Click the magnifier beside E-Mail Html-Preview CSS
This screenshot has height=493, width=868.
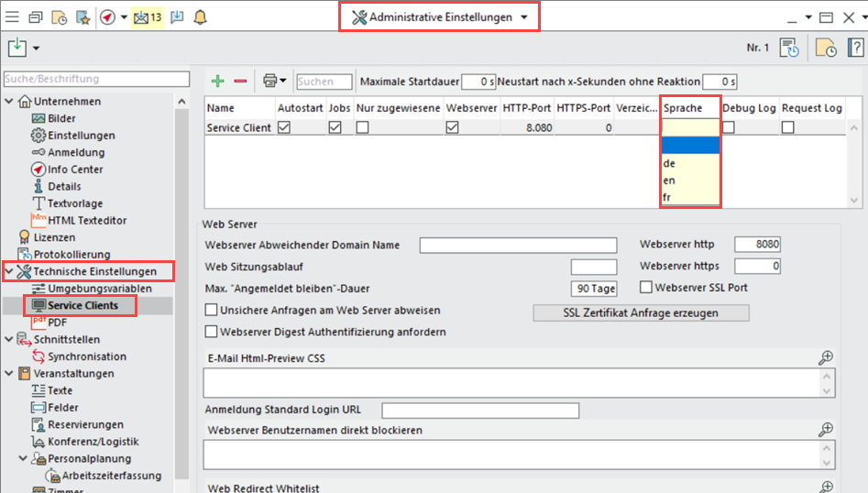(826, 357)
